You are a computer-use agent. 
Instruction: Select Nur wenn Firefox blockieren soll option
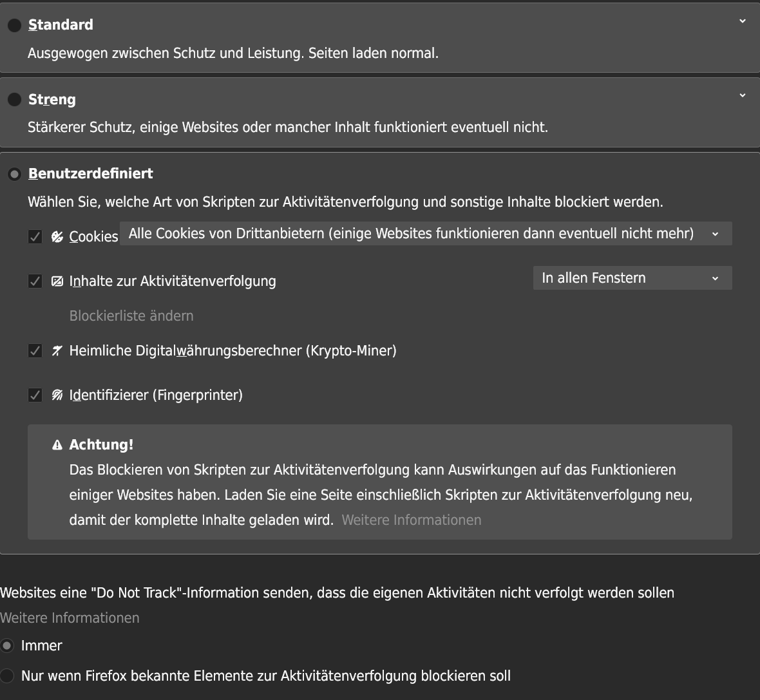click(7, 676)
